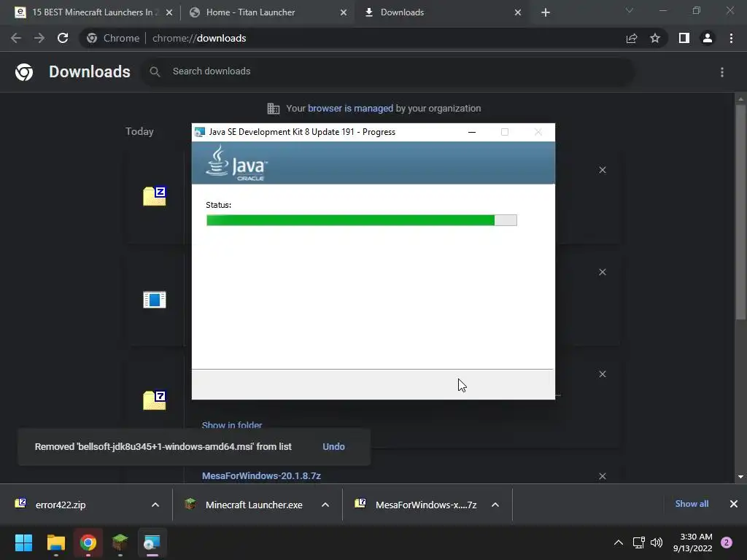Open the notification center badge

click(727, 542)
